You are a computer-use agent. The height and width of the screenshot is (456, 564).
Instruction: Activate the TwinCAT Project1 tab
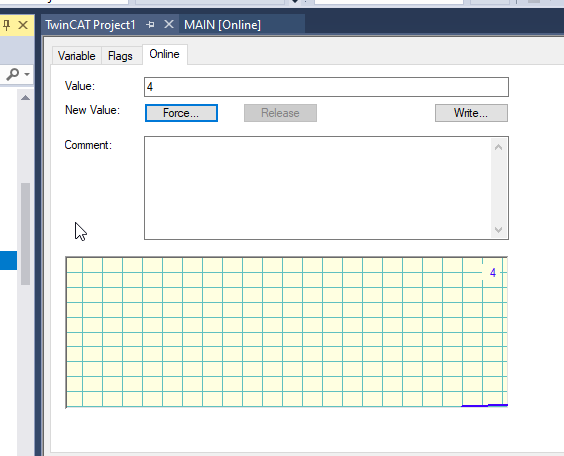click(x=90, y=25)
